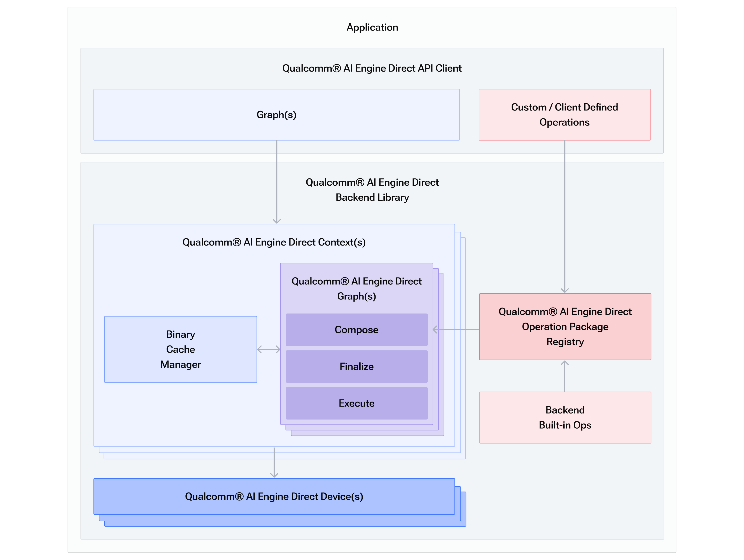Screen dimensions: 744x560
Task: Click the Execute stage box
Action: click(356, 403)
